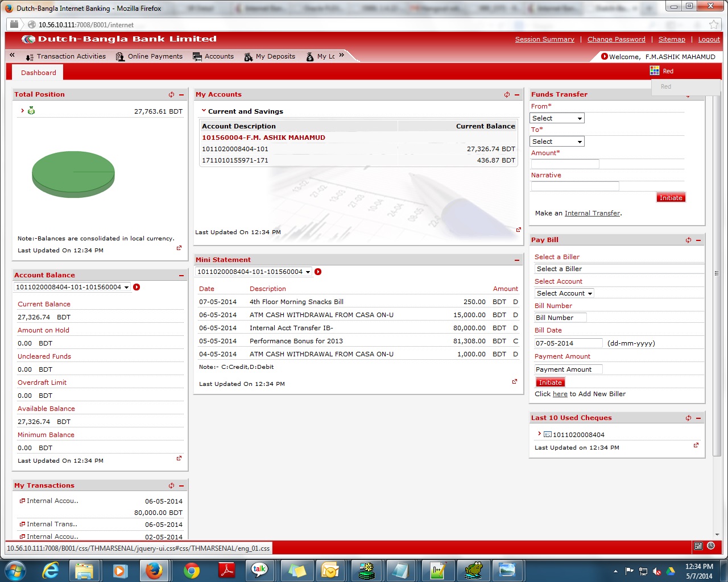Refresh the My Transactions widget
728x582 pixels.
click(171, 486)
